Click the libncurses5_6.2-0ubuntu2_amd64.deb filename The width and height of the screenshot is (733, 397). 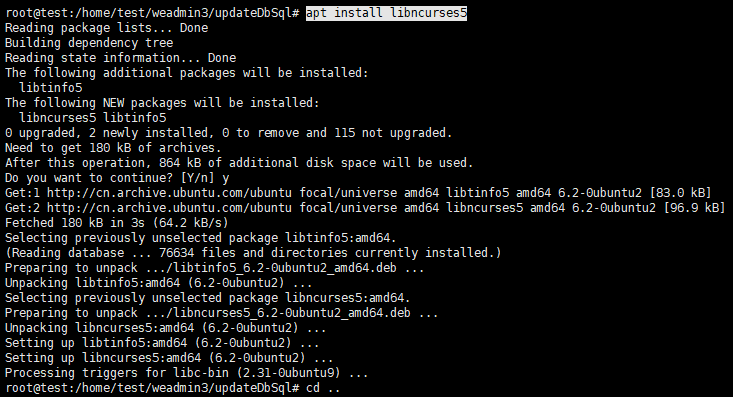click(x=288, y=313)
